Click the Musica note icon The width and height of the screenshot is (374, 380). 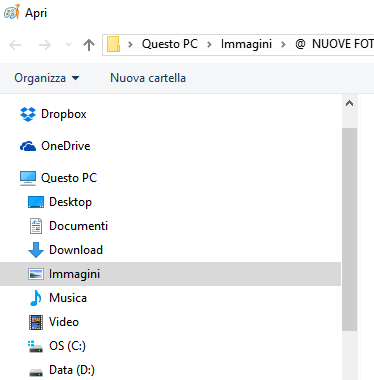(x=36, y=298)
